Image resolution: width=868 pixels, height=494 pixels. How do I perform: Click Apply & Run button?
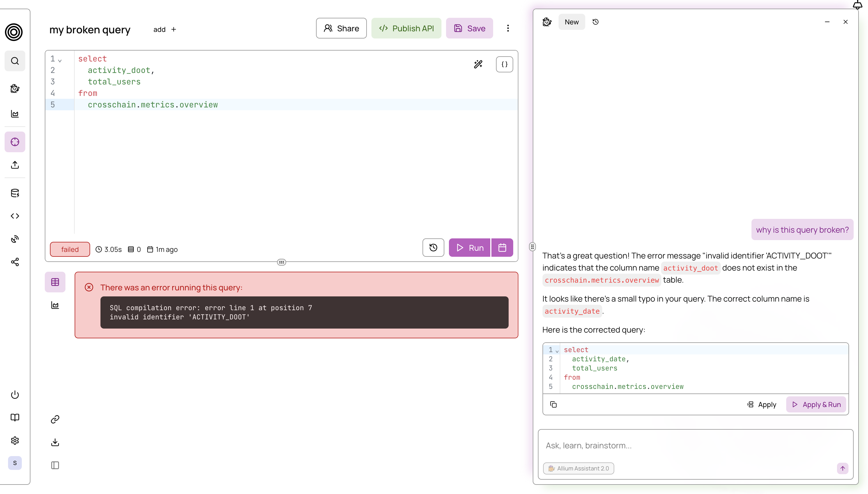coord(816,404)
